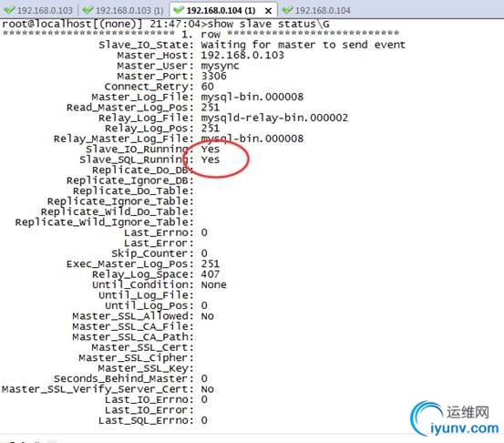Viewport: 504px width, 443px height.
Task: Click Master_SSL_Verify_Server_Cert value No
Action: click(x=207, y=389)
